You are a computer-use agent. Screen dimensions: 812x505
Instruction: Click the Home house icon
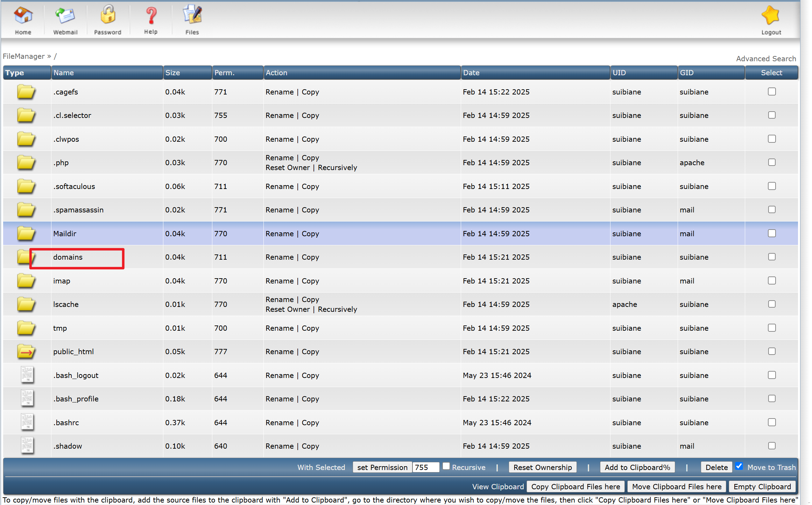[x=23, y=16]
